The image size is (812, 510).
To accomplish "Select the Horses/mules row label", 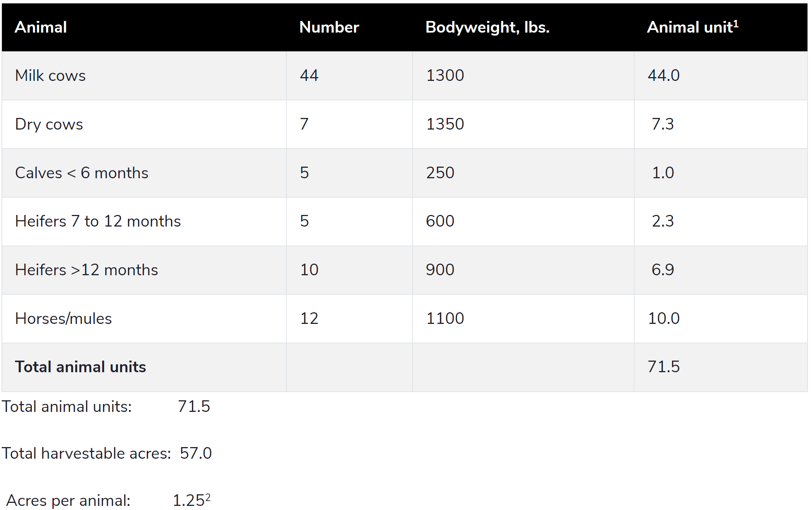I will [63, 319].
